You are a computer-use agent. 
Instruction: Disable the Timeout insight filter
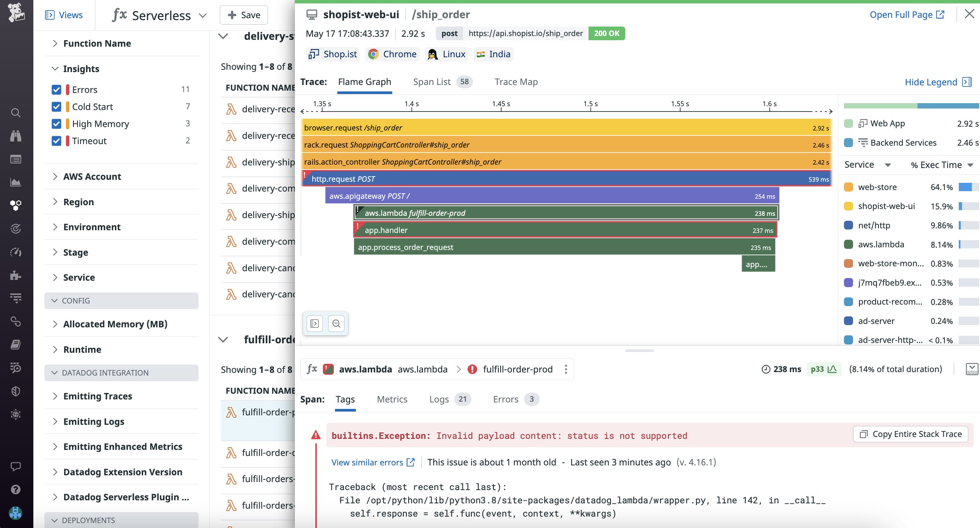pos(56,141)
